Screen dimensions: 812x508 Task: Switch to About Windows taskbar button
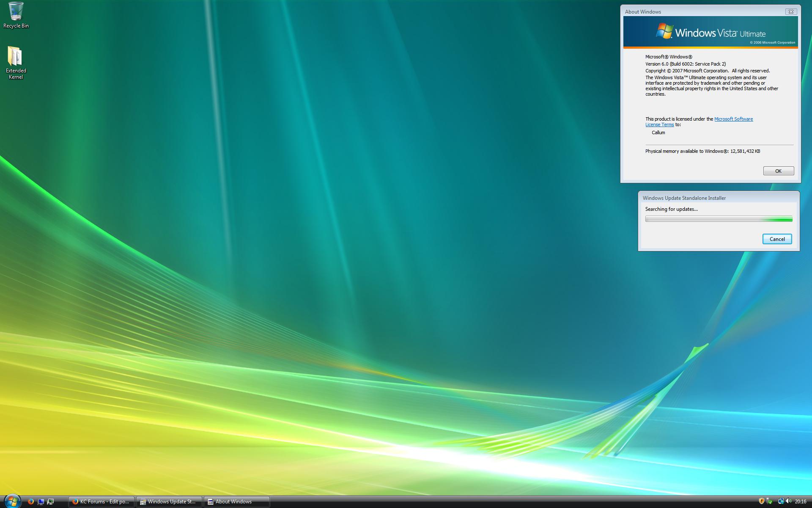coord(237,502)
